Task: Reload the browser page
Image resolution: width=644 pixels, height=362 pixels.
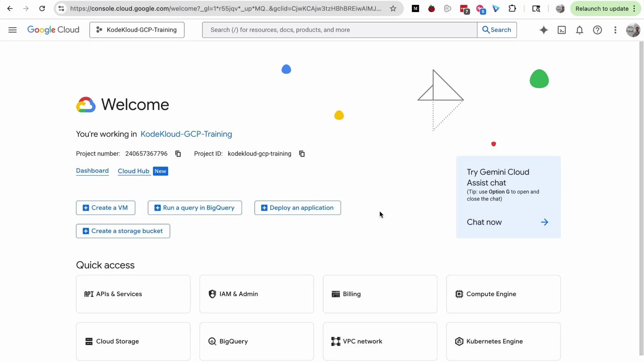Action: [x=42, y=9]
